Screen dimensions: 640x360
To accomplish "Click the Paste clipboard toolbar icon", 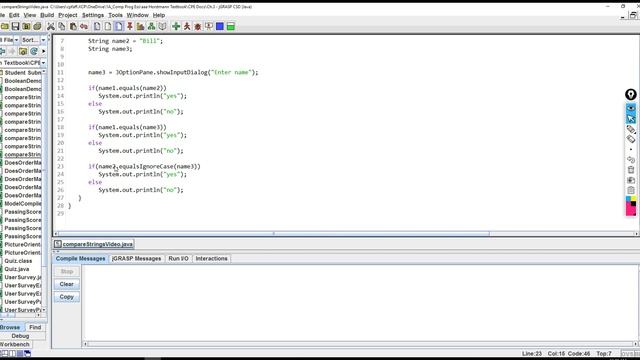I will click(73, 27).
